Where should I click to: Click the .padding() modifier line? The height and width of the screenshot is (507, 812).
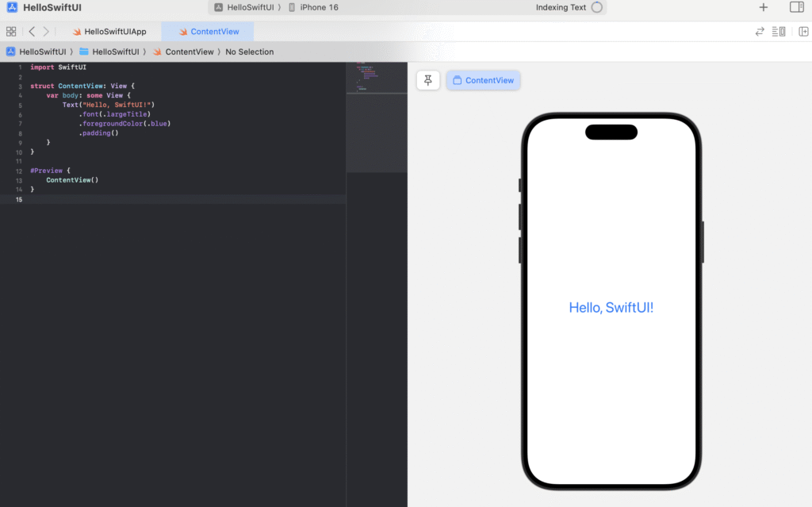pyautogui.click(x=98, y=133)
